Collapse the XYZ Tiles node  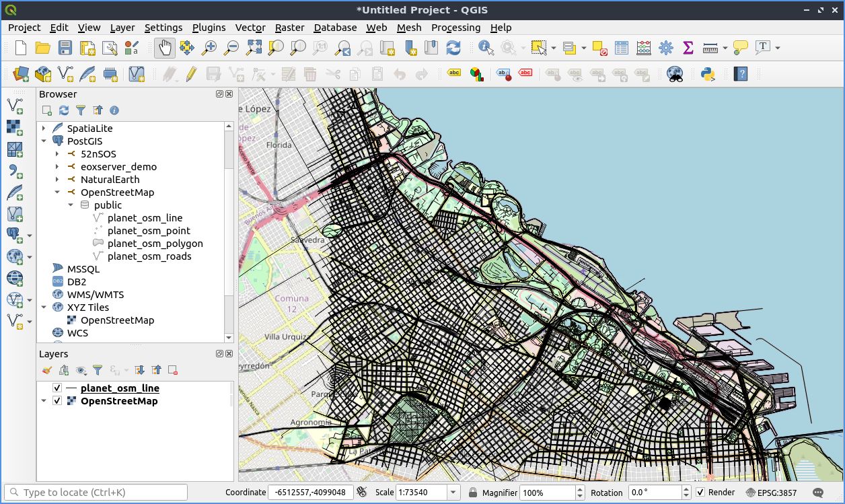click(x=44, y=308)
